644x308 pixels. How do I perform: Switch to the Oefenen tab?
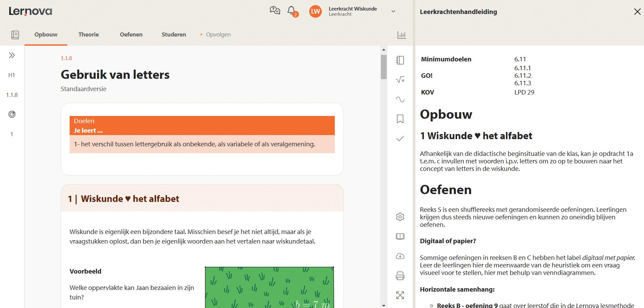(131, 34)
